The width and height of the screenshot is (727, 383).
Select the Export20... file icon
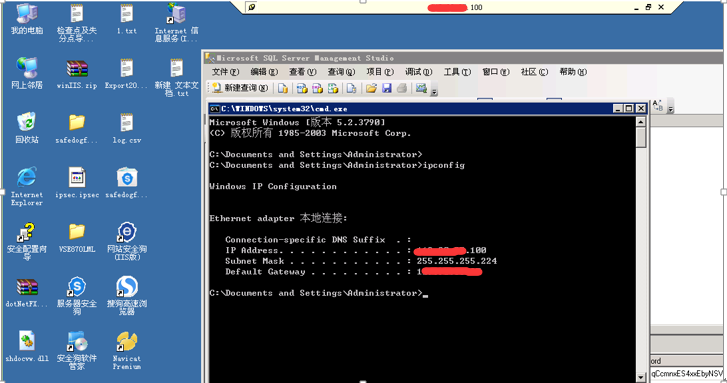(x=126, y=73)
